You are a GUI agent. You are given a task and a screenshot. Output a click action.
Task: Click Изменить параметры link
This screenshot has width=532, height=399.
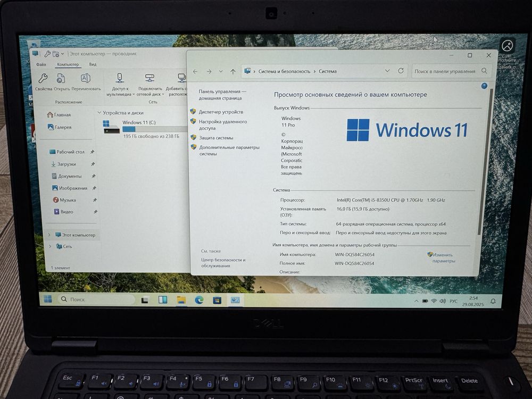click(444, 257)
